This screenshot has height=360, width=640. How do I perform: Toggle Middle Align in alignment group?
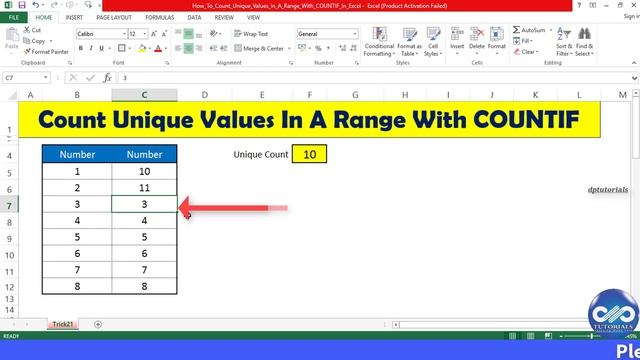tap(188, 34)
